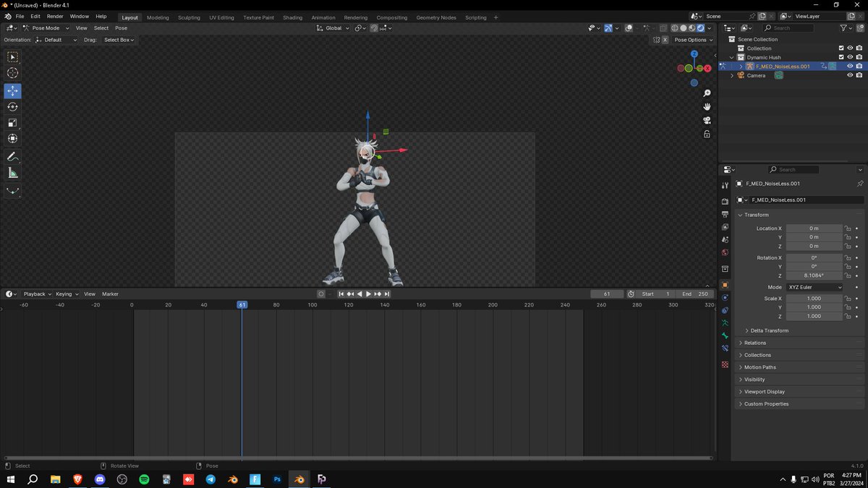Open the timeline Keying menu

pos(67,294)
